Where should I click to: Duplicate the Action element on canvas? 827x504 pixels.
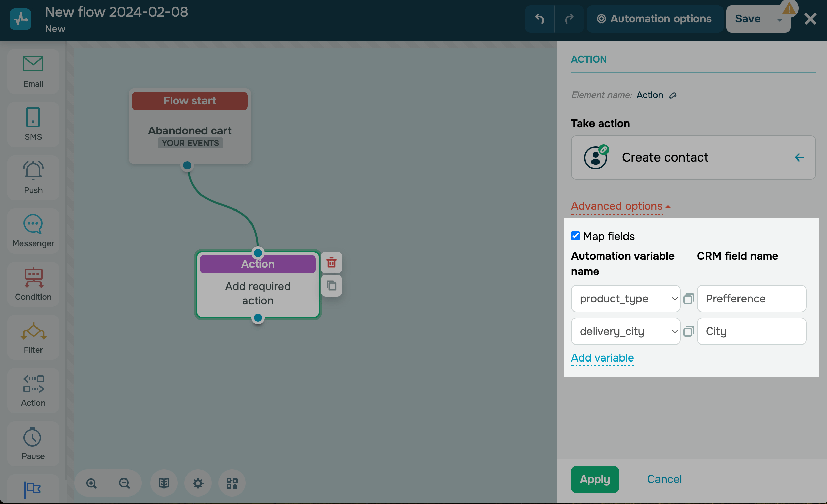coord(331,286)
